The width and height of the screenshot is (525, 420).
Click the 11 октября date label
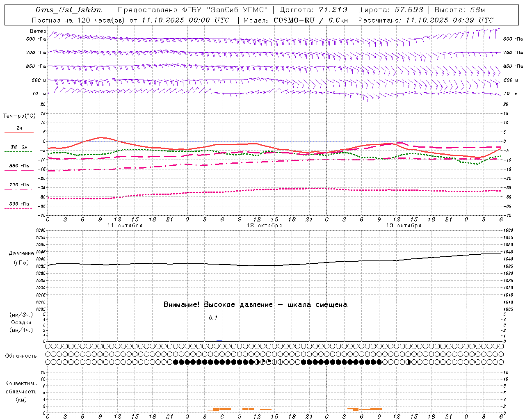125,226
